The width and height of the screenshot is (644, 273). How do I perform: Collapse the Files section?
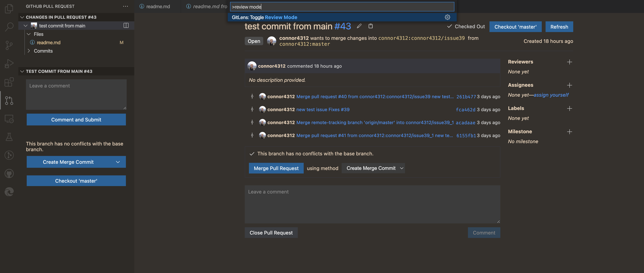[29, 34]
